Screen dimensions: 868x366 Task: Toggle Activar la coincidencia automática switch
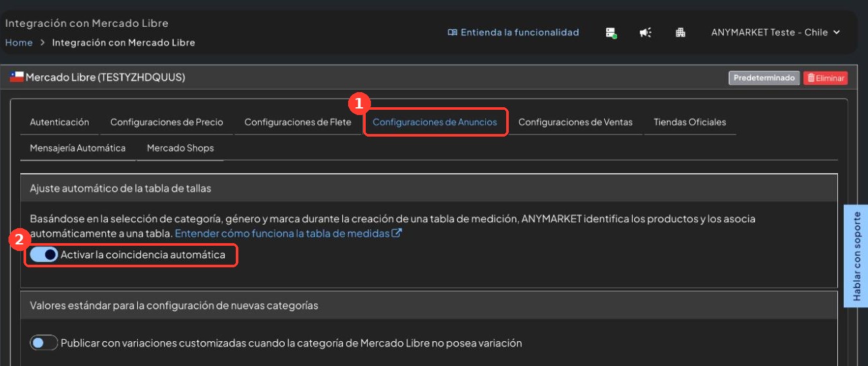coord(44,255)
